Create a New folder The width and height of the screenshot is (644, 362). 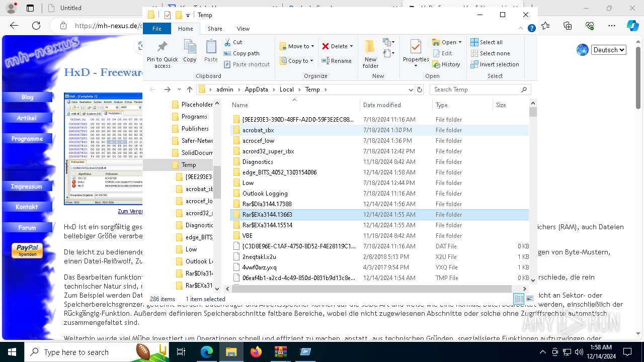(370, 54)
